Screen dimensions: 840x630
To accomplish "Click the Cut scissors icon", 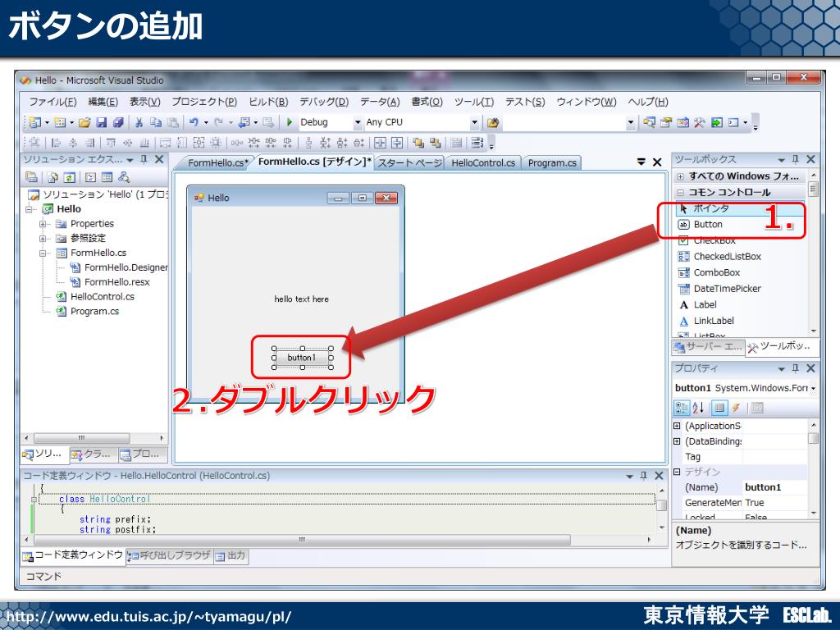I will click(139, 123).
